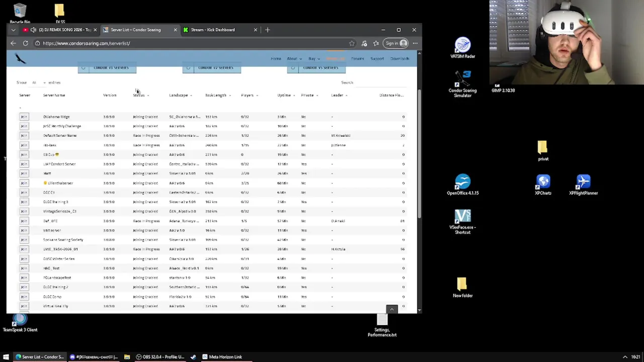Open a new browser tab
Viewport: 644px width, 362px height.
(267, 30)
